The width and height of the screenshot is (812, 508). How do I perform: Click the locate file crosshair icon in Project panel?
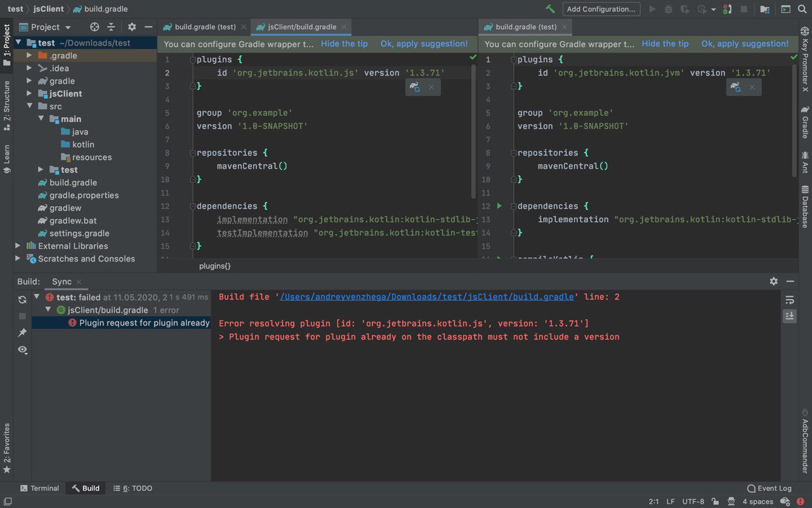(95, 27)
